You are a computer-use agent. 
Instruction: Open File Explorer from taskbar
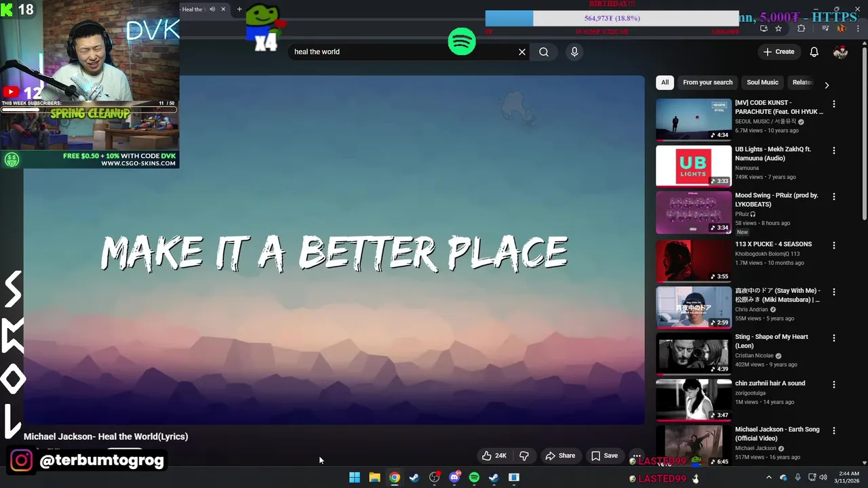click(374, 478)
